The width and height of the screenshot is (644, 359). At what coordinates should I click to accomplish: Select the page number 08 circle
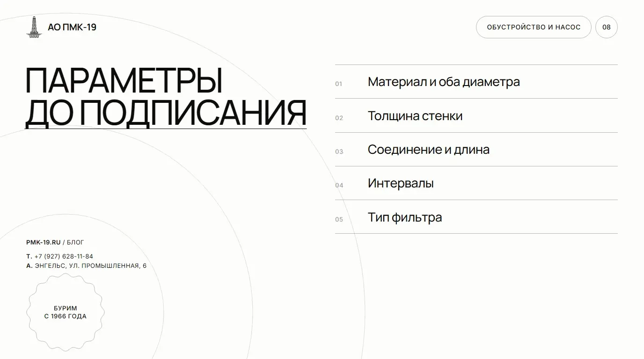(607, 27)
